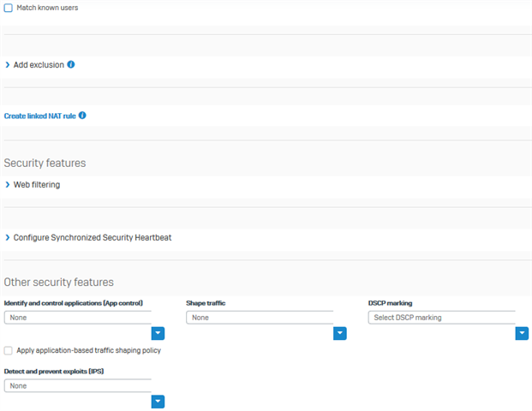Click the blue arrow button under Shape traffic
Image resolution: width=532 pixels, height=411 pixels.
340,333
